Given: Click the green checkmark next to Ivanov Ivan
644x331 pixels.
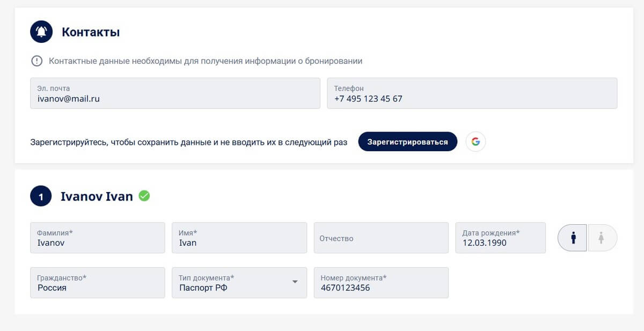Looking at the screenshot, I should tap(144, 196).
